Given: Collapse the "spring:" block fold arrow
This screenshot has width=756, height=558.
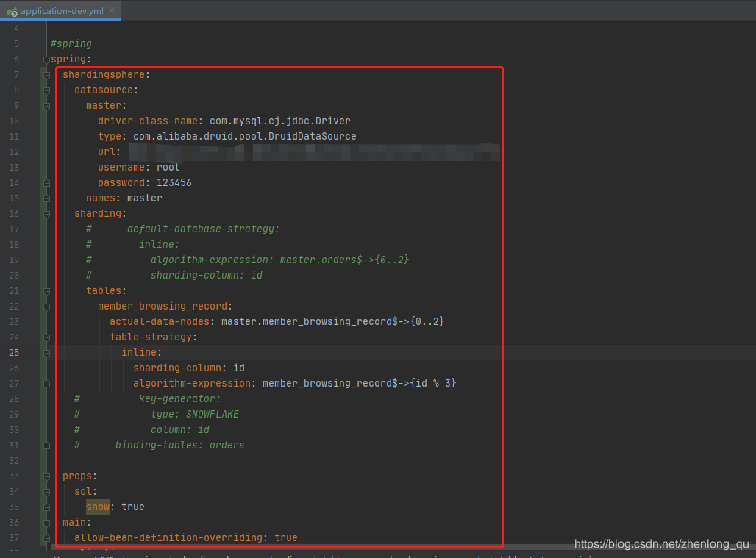Looking at the screenshot, I should tap(46, 59).
